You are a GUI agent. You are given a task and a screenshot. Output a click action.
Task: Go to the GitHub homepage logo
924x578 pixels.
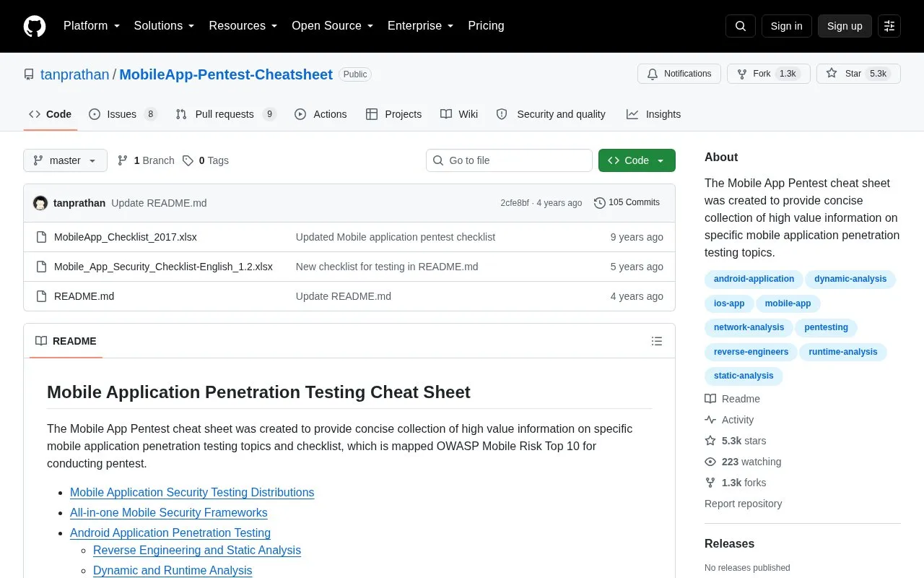(35, 26)
